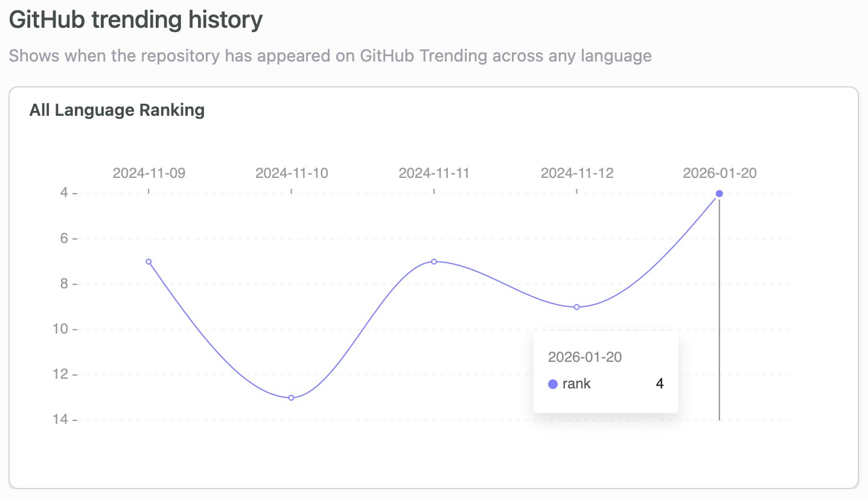Click the date text inside the tooltip
Viewport: 868px width, 500px height.
[x=584, y=356]
